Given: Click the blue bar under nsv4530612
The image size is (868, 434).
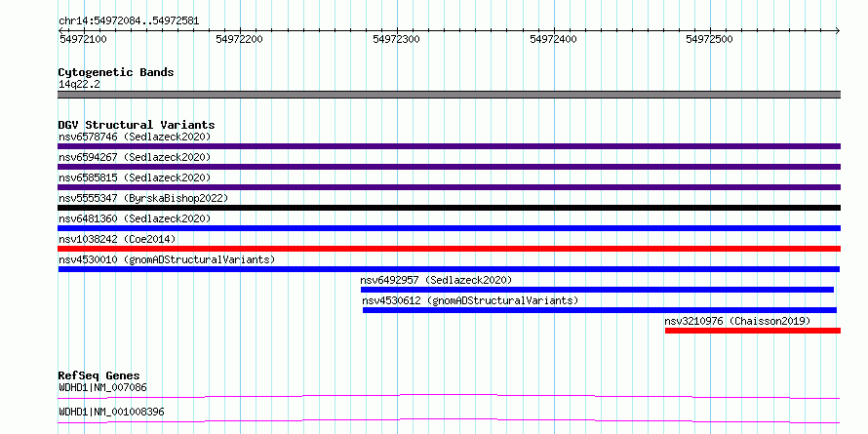Looking at the screenshot, I should pyautogui.click(x=600, y=310).
